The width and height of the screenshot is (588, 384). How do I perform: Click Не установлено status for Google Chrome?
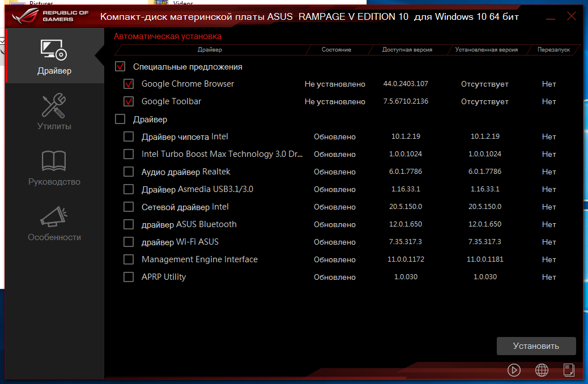click(x=335, y=84)
